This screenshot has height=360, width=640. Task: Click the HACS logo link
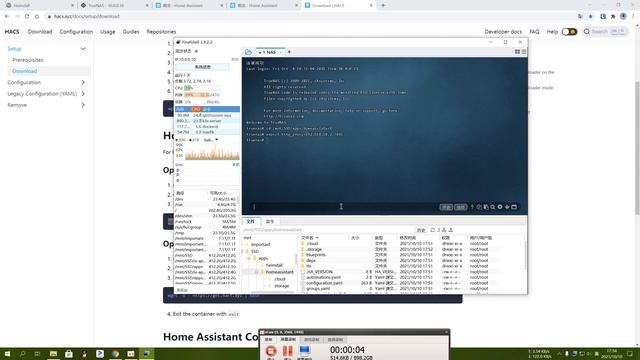(x=12, y=31)
